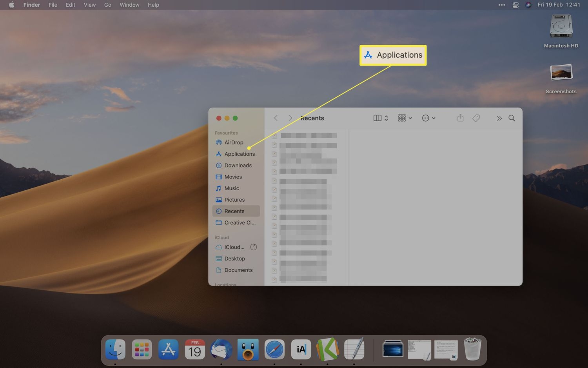The width and height of the screenshot is (588, 368).
Task: Select Pictures in Finder sidebar
Action: (230, 199)
